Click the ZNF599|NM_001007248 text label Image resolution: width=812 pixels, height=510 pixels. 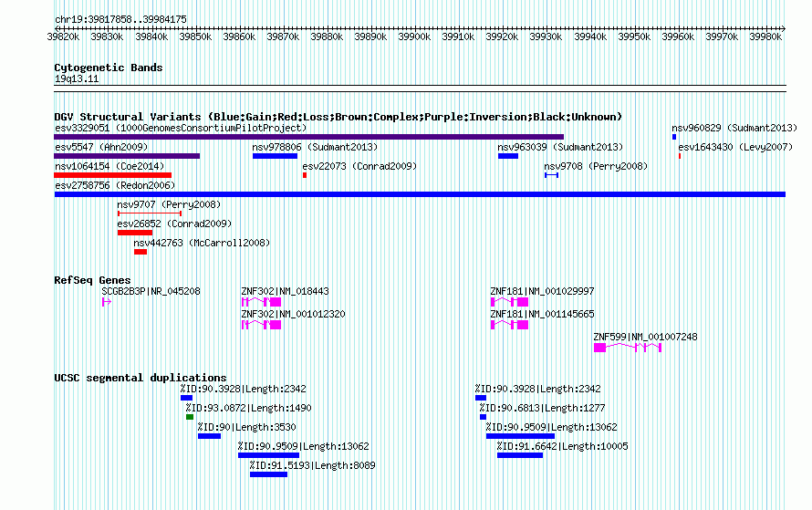pyautogui.click(x=645, y=337)
